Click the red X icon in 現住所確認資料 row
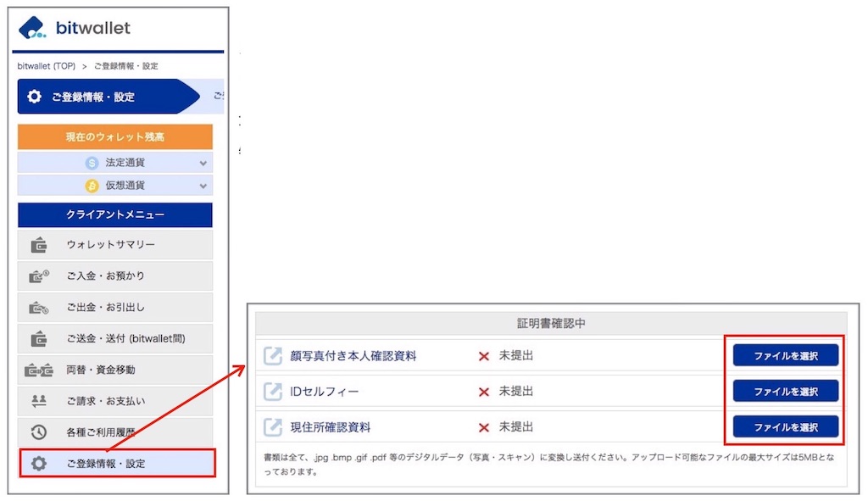Image resolution: width=868 pixels, height=501 pixels. [484, 428]
